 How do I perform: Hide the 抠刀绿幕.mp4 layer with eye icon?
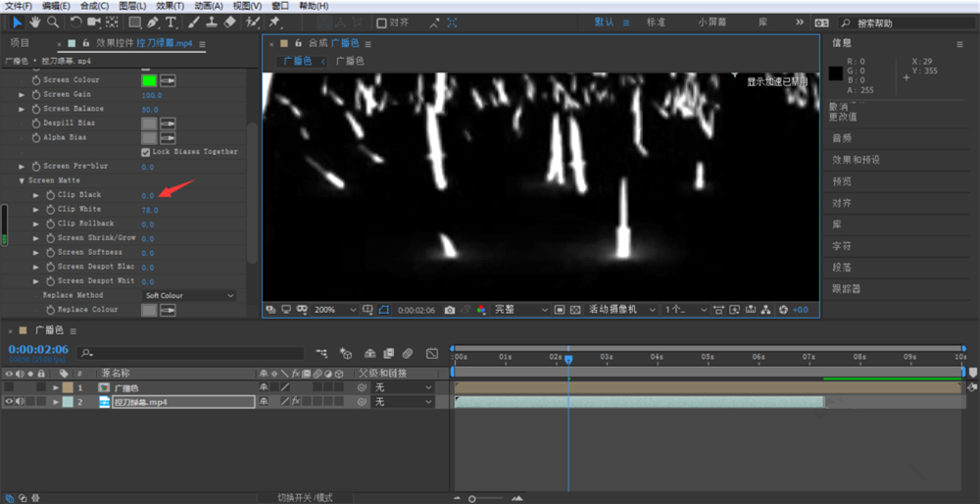coord(10,402)
